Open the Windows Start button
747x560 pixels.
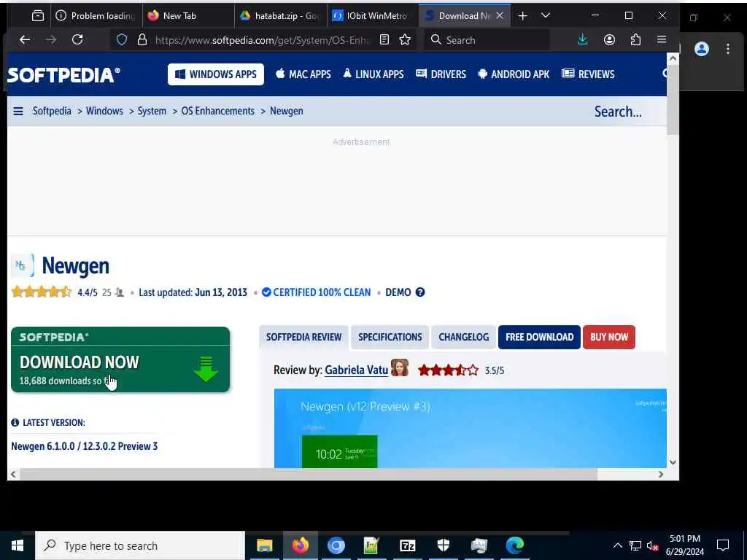[x=18, y=545]
